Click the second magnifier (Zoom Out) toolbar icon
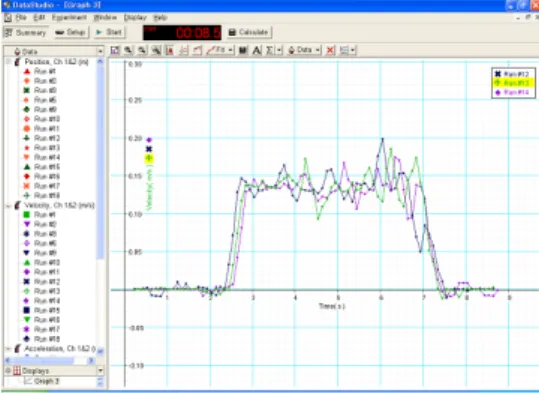Viewport: 539px width, 393px height. [x=142, y=50]
